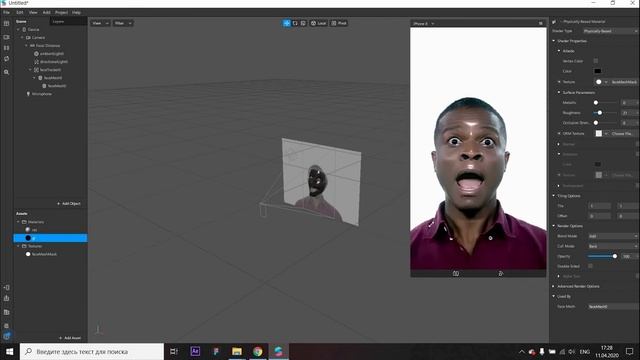Screen dimensions: 640x360
Task: Click the magnifier search icon in left toolbar
Action: [x=6, y=72]
